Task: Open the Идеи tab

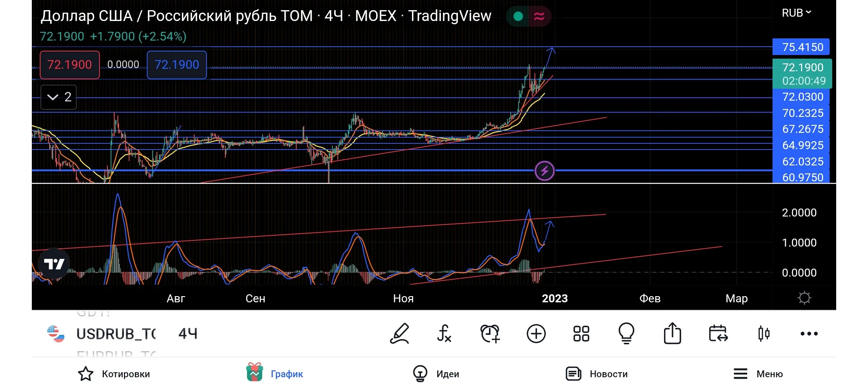Action: coord(436,374)
